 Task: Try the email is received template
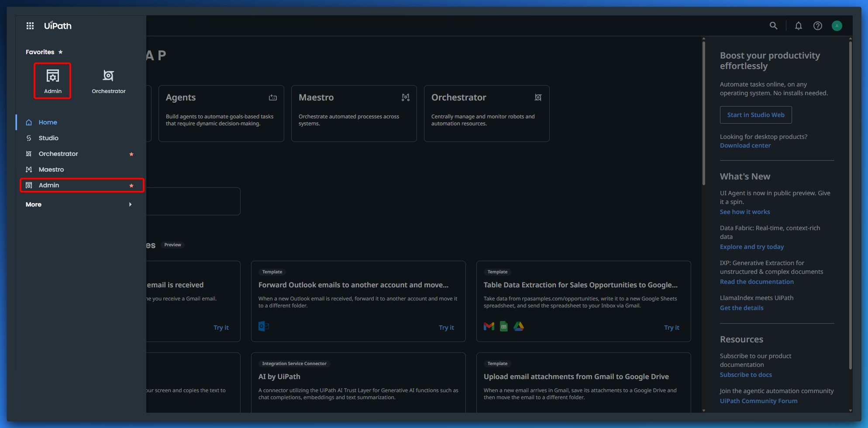[x=221, y=328]
